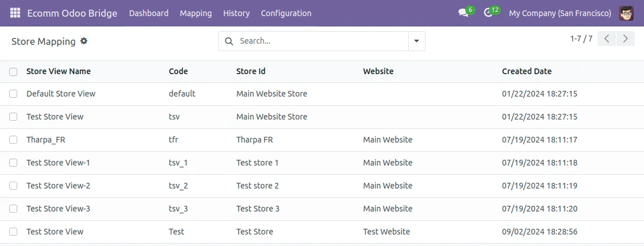This screenshot has height=246, width=644.
Task: Sort by Created Date column header
Action: pyautogui.click(x=527, y=71)
